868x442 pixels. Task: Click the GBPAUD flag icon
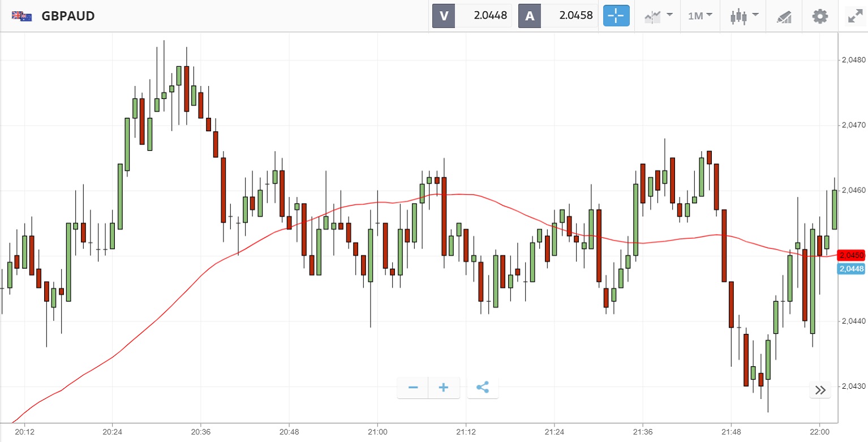coord(22,16)
